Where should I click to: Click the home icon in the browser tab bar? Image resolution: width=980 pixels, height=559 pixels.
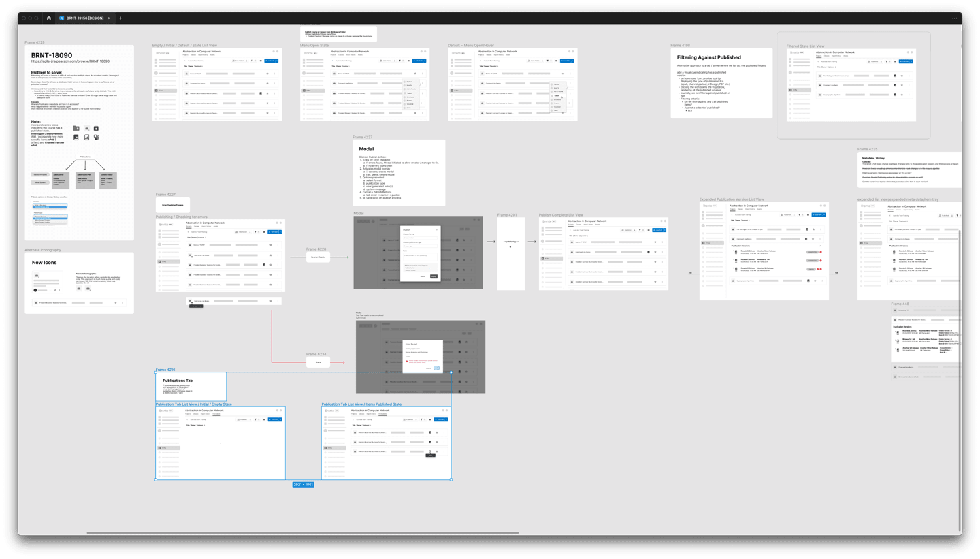pos(49,18)
